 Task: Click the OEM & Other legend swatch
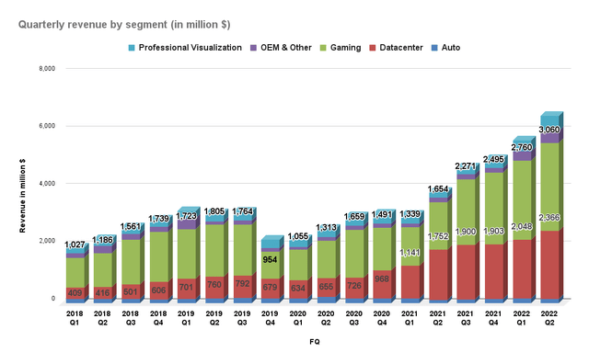[x=254, y=48]
